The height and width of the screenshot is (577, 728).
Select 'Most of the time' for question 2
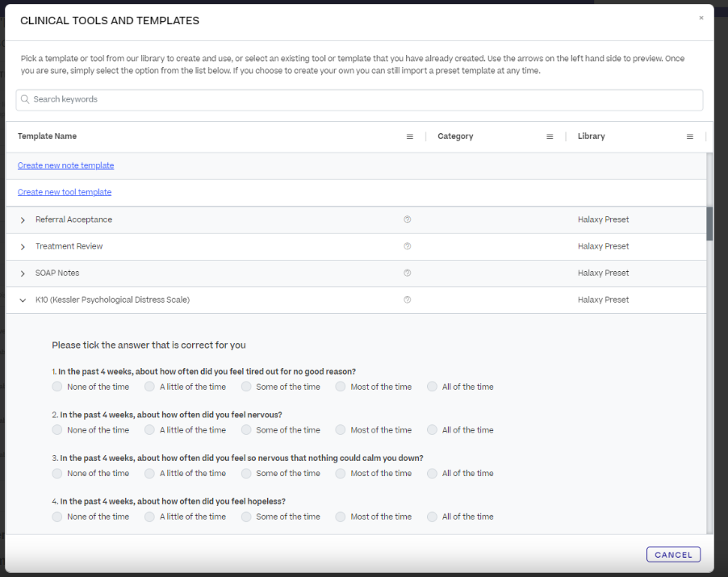pyautogui.click(x=341, y=430)
